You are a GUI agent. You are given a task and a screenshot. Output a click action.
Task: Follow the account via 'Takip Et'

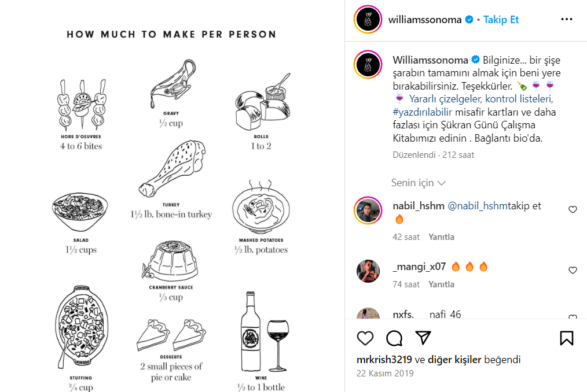tap(501, 20)
